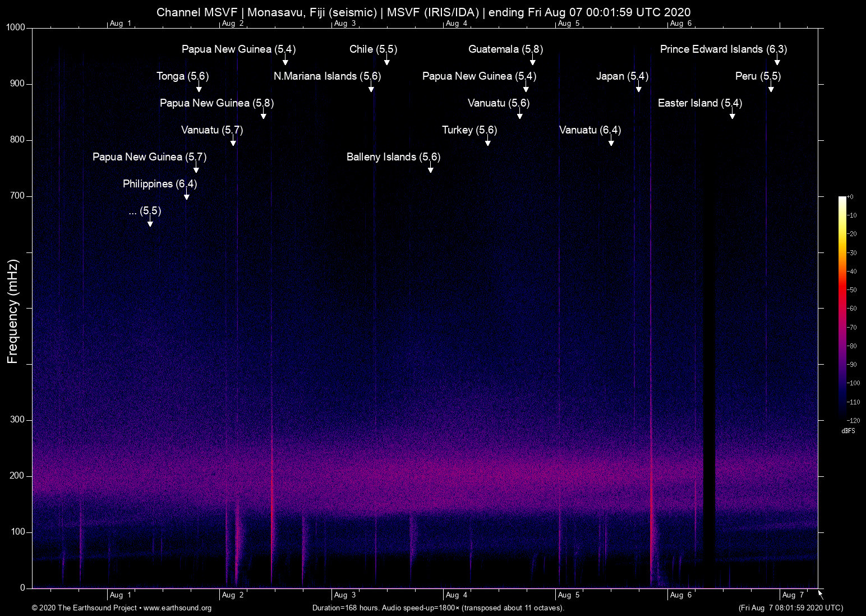The width and height of the screenshot is (866, 616).
Task: Click the -120 color scale value
Action: pyautogui.click(x=853, y=420)
